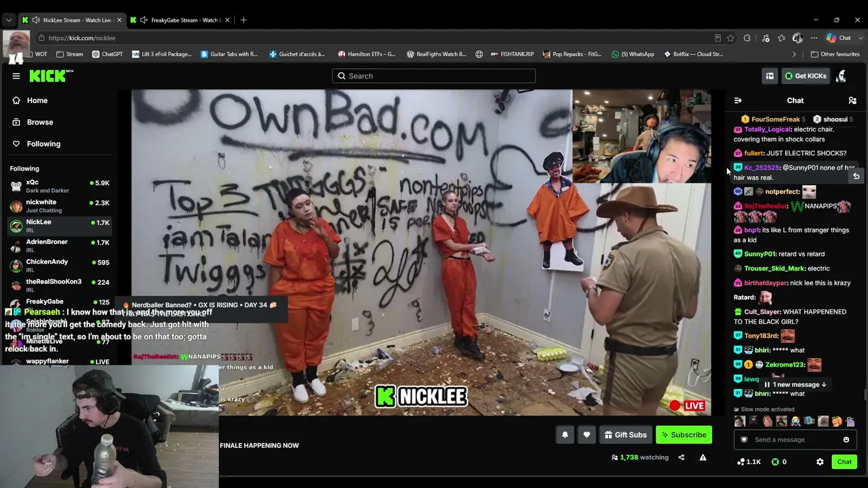Click the Gift Subs button
Screen dimensions: 868x488
pyautogui.click(x=625, y=435)
